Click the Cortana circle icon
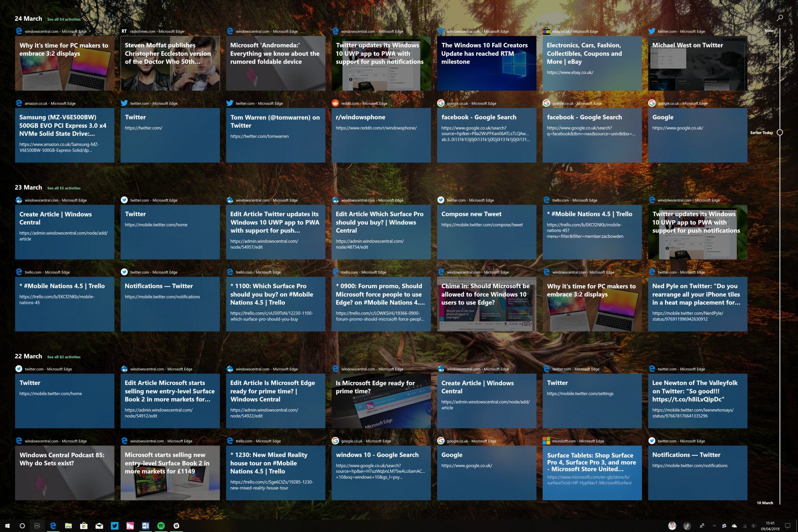798x532 pixels. (22, 526)
